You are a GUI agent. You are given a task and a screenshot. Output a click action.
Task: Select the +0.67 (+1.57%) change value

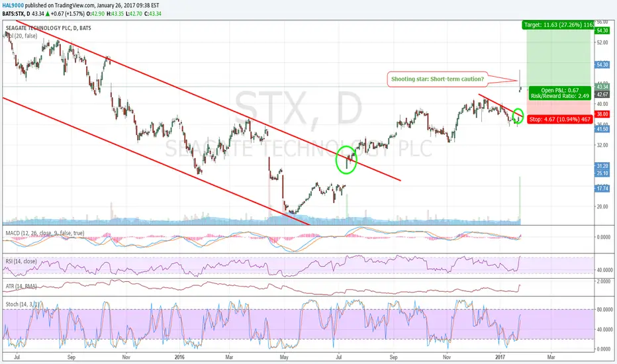coord(68,13)
